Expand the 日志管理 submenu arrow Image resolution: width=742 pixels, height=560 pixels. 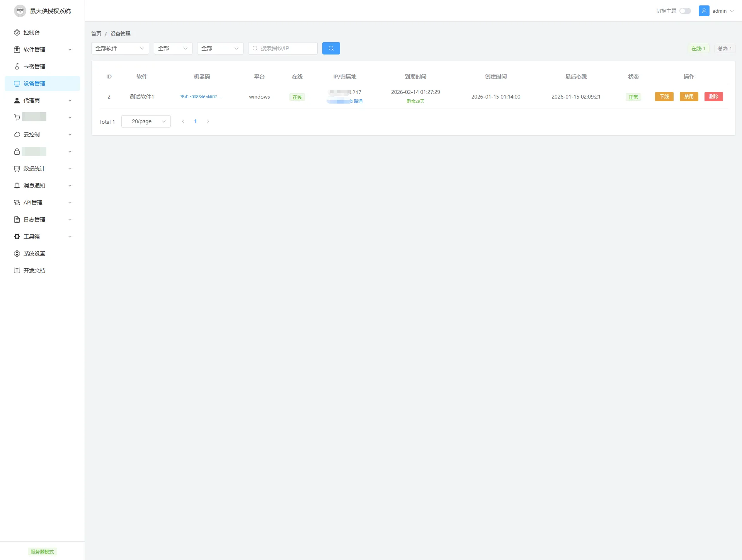pos(70,220)
